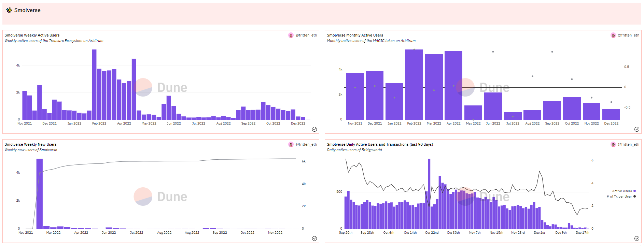Screen dimensions: 644x246
Task: Click the author avatar on Weekly New Users
Action: point(291,145)
